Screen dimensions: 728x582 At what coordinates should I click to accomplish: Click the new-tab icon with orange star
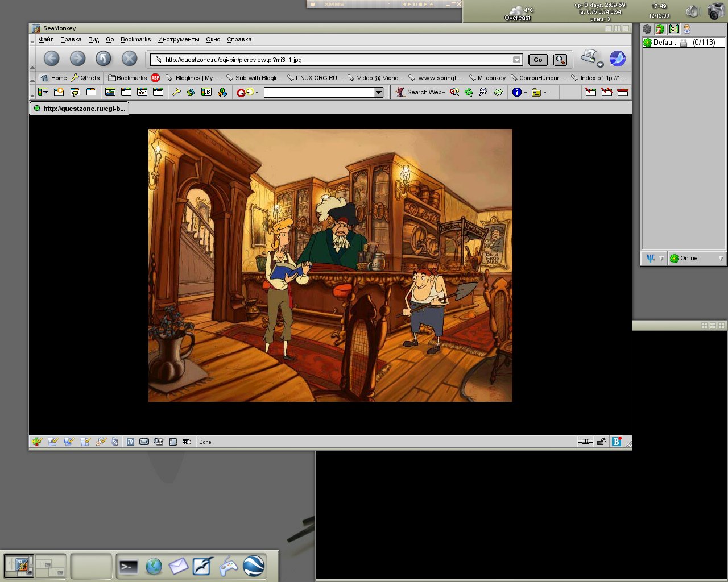tap(59, 92)
